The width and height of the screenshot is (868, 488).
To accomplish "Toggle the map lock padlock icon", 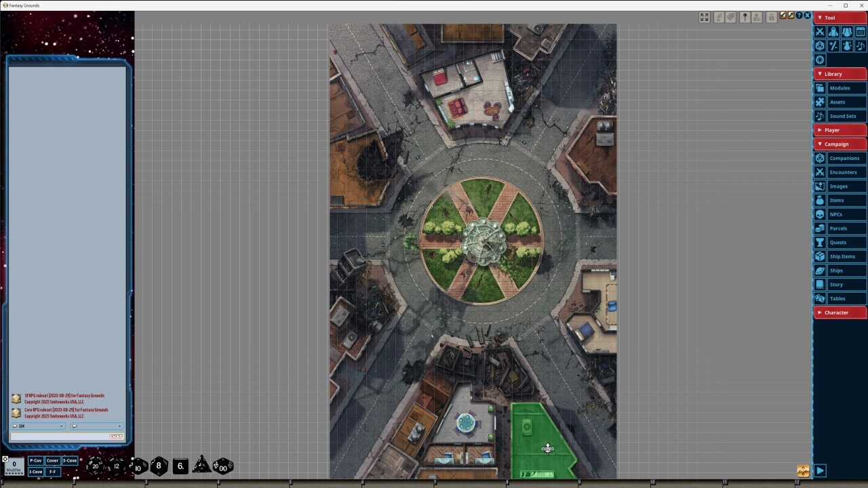I will click(771, 17).
